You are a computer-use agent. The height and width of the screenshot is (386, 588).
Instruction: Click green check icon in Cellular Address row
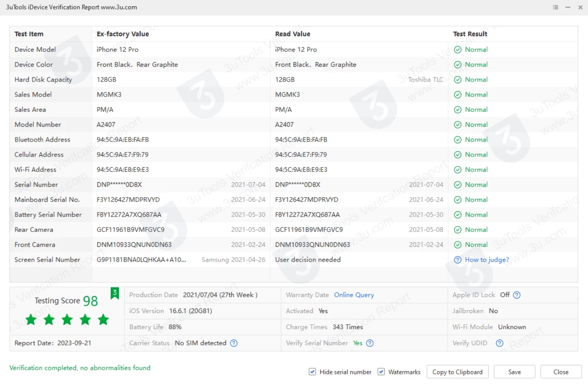(x=458, y=154)
